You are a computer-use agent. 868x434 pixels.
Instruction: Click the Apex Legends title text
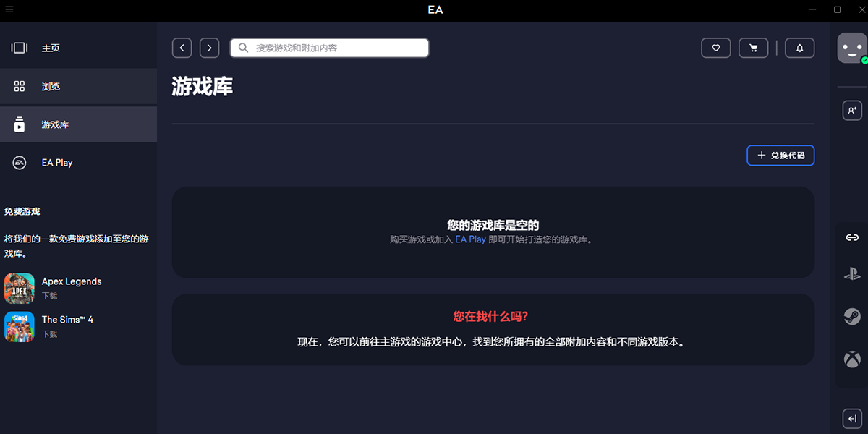click(72, 281)
